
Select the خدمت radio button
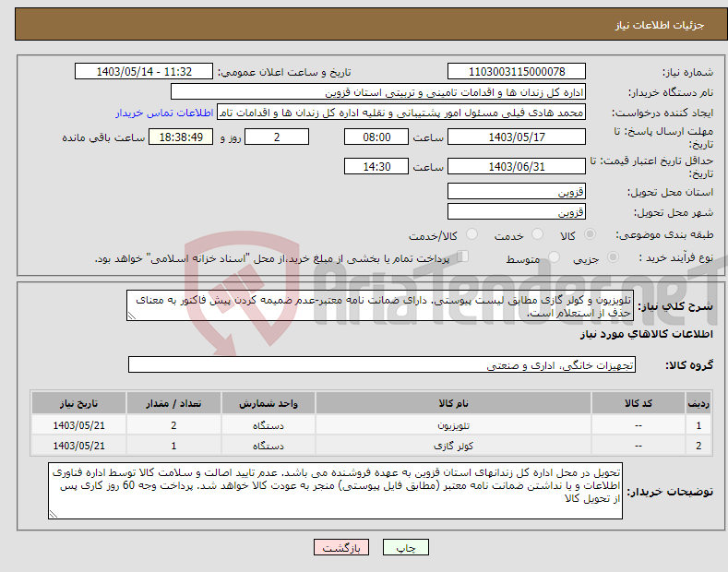tap(537, 234)
